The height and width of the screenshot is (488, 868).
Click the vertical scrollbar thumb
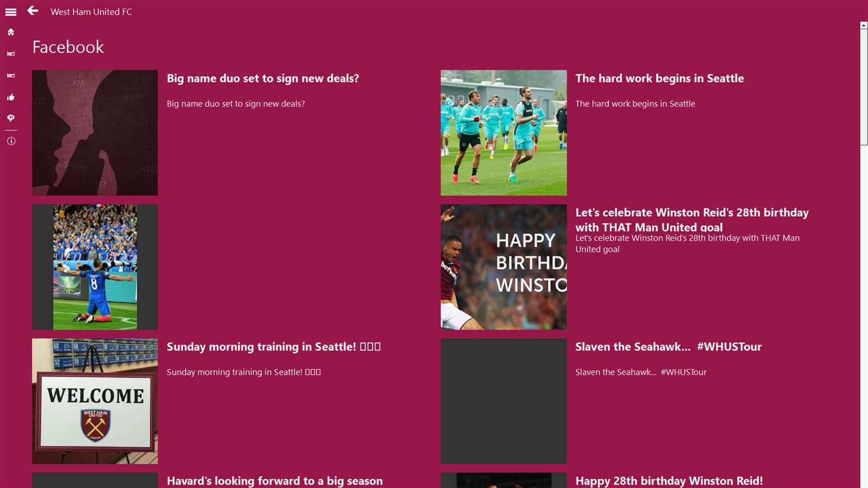coord(864,87)
